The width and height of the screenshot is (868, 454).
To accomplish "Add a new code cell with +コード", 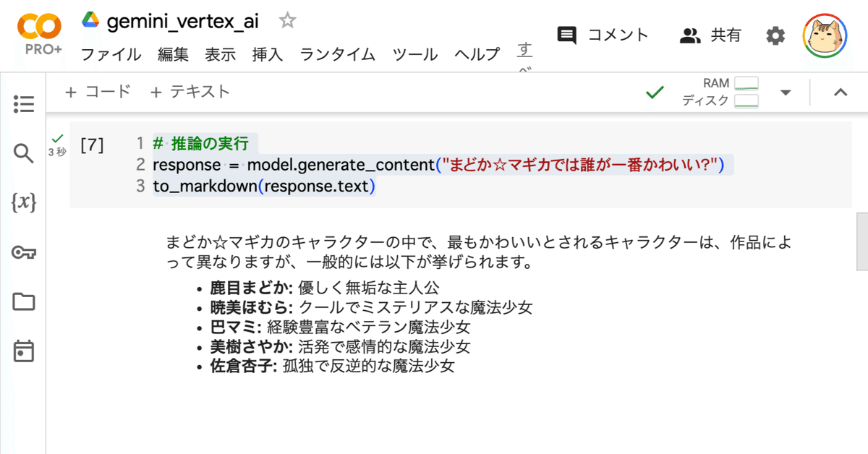I will 98,91.
